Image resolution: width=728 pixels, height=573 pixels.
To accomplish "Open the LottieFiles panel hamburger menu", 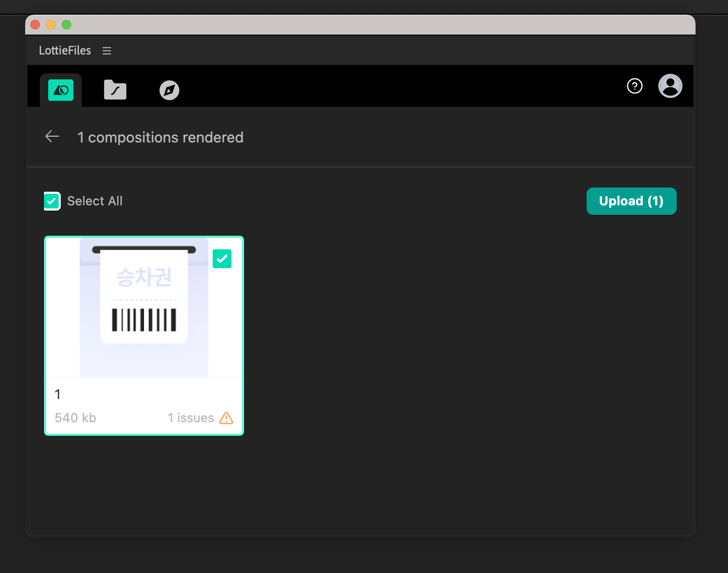I will [107, 51].
